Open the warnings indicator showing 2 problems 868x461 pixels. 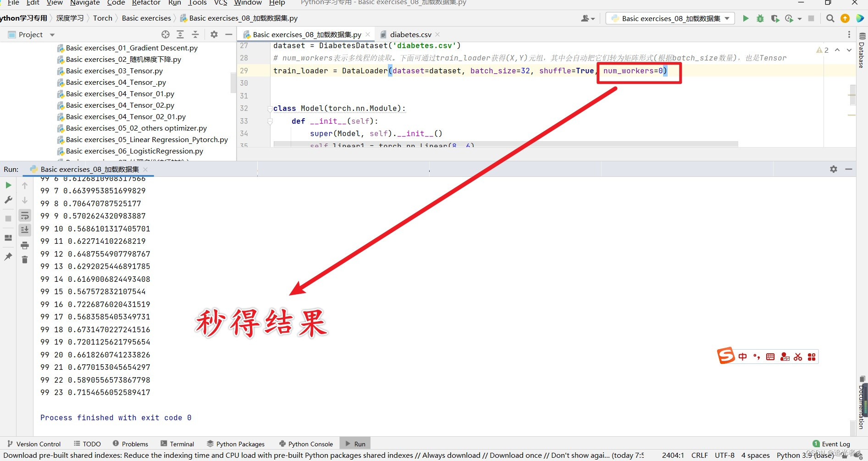(822, 50)
